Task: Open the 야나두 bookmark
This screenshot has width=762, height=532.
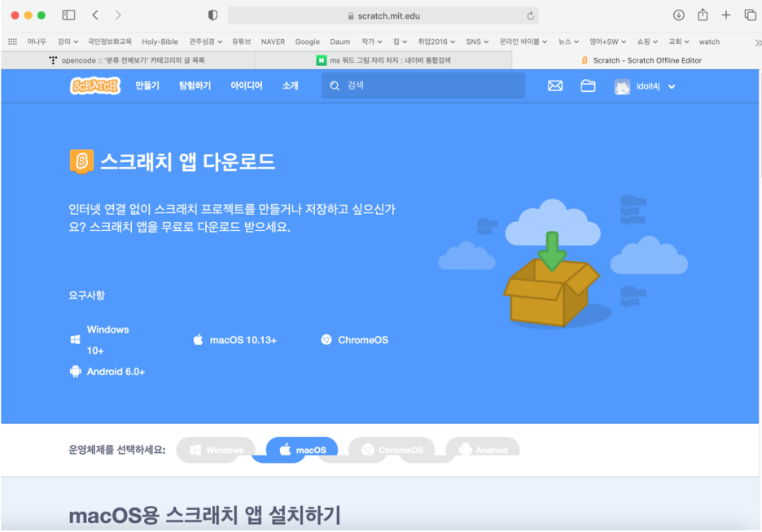Action: (37, 41)
